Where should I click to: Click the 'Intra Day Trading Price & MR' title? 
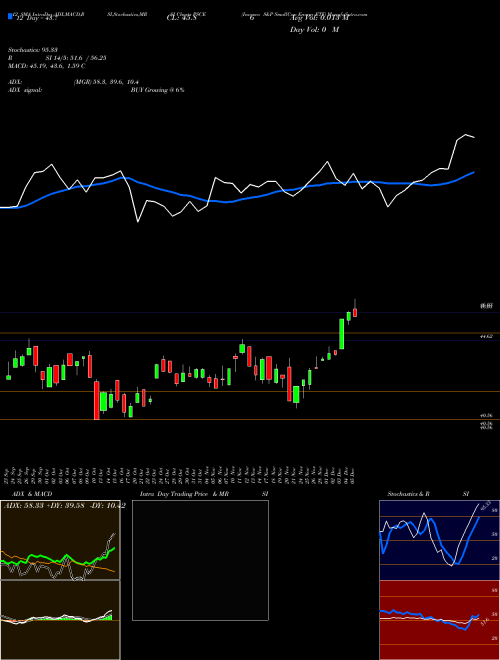tap(184, 494)
